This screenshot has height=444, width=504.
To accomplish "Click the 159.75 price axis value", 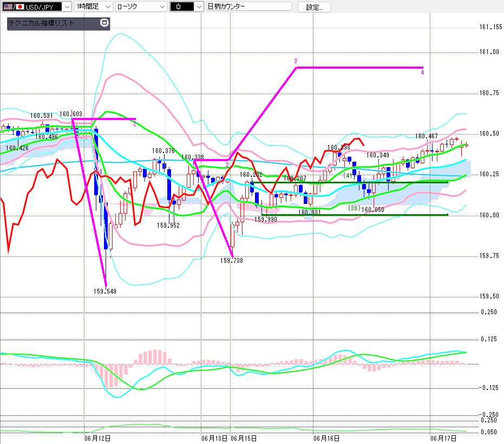I will point(489,256).
